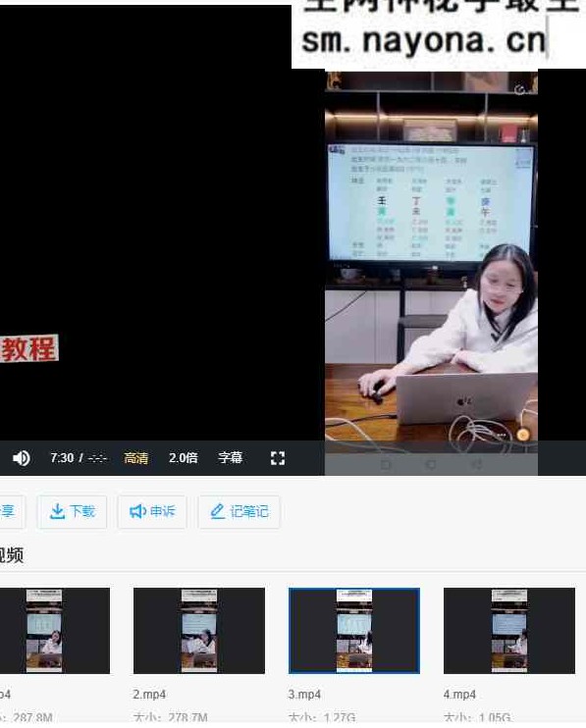Click the 7:30 playback time display

pos(62,458)
